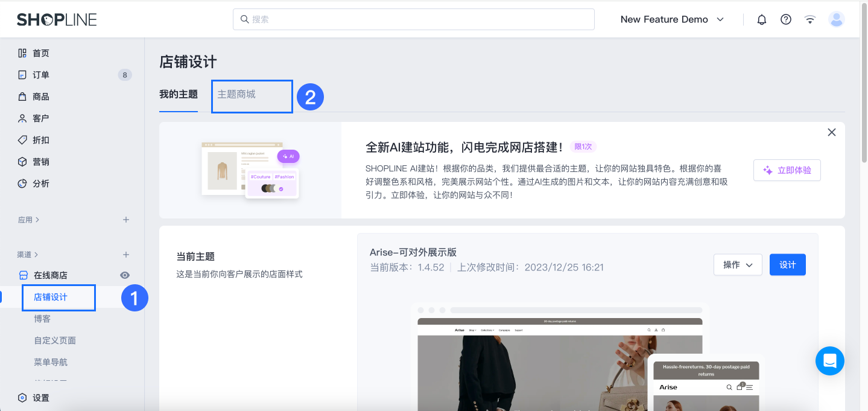The height and width of the screenshot is (411, 868).
Task: Click the 设计 button for Arise theme
Action: coord(787,264)
